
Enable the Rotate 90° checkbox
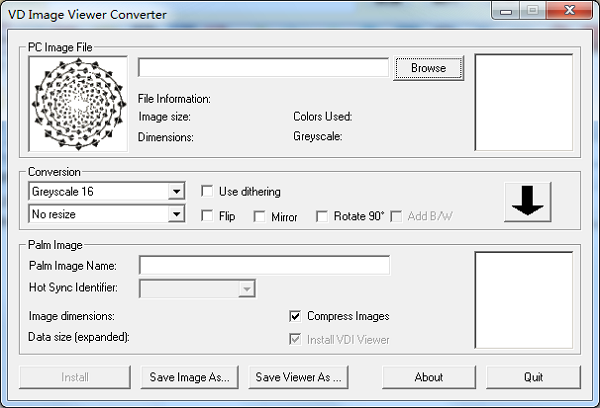pyautogui.click(x=322, y=216)
